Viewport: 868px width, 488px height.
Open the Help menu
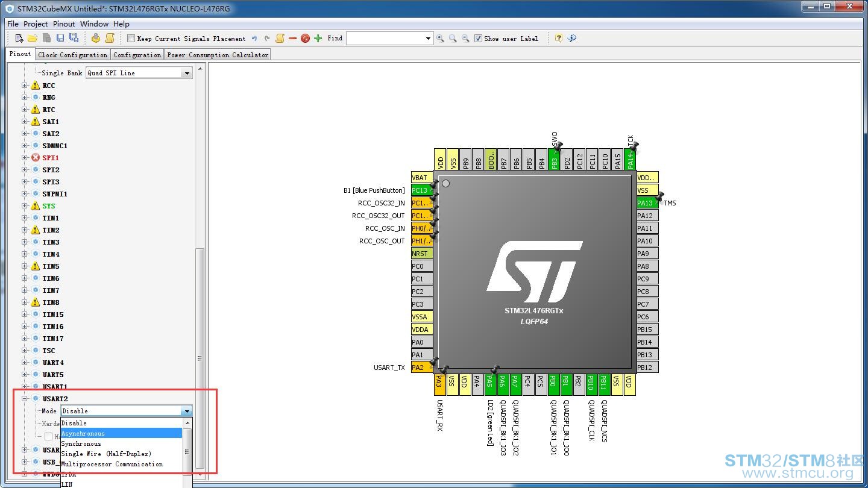[x=121, y=24]
